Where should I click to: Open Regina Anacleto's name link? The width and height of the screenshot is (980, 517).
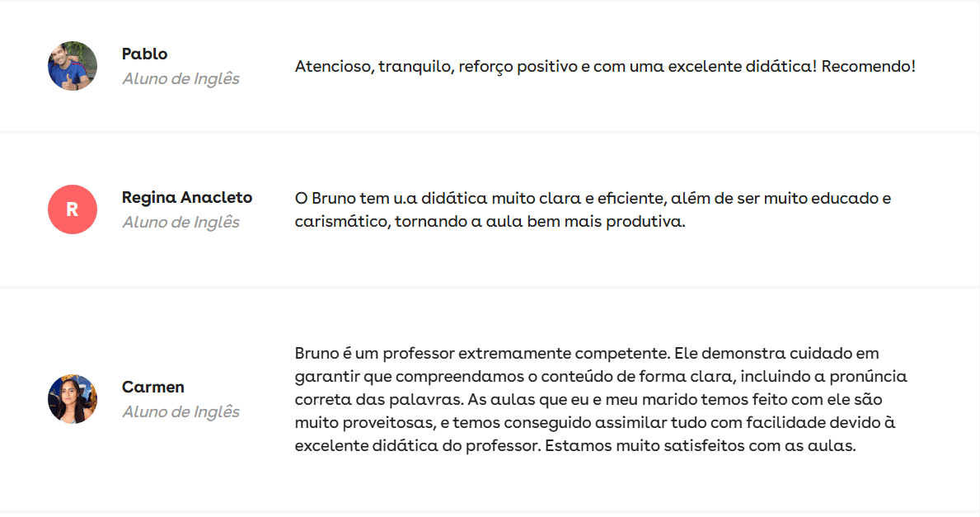click(x=187, y=198)
